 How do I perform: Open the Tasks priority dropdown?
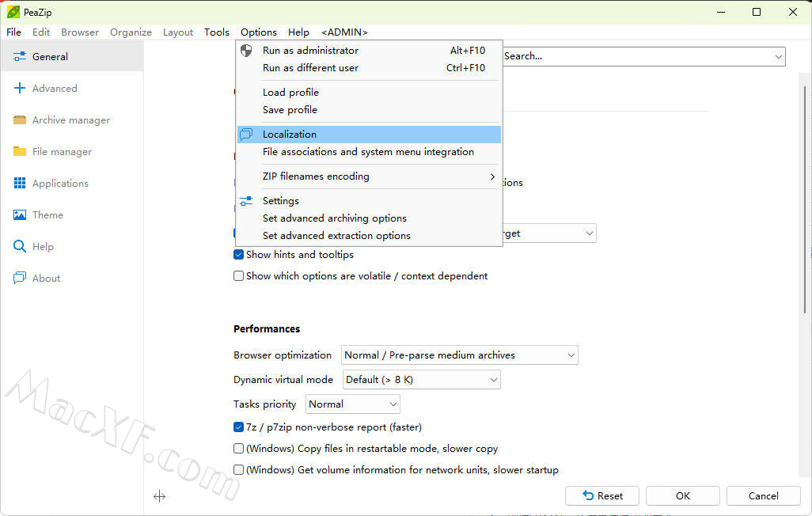point(353,404)
